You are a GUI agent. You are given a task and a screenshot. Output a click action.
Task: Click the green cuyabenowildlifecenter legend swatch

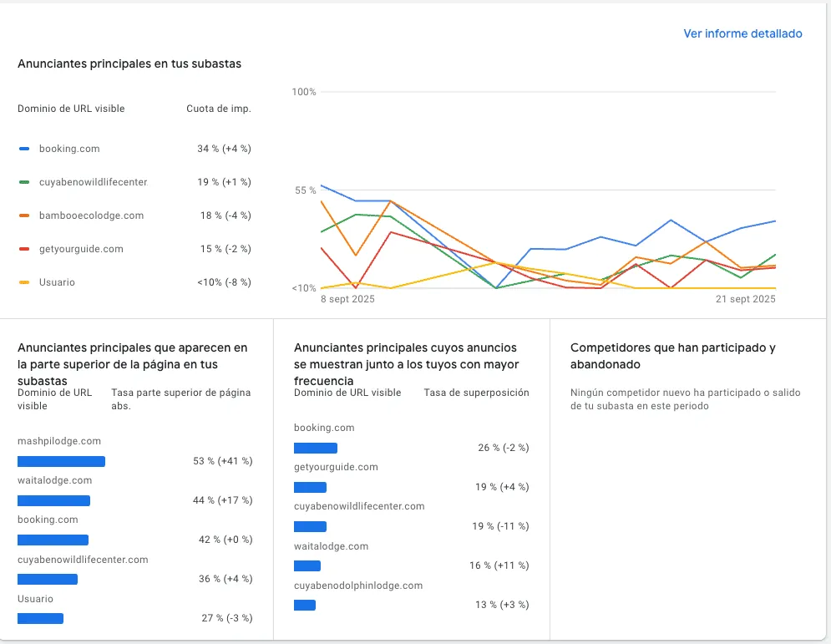(24, 182)
